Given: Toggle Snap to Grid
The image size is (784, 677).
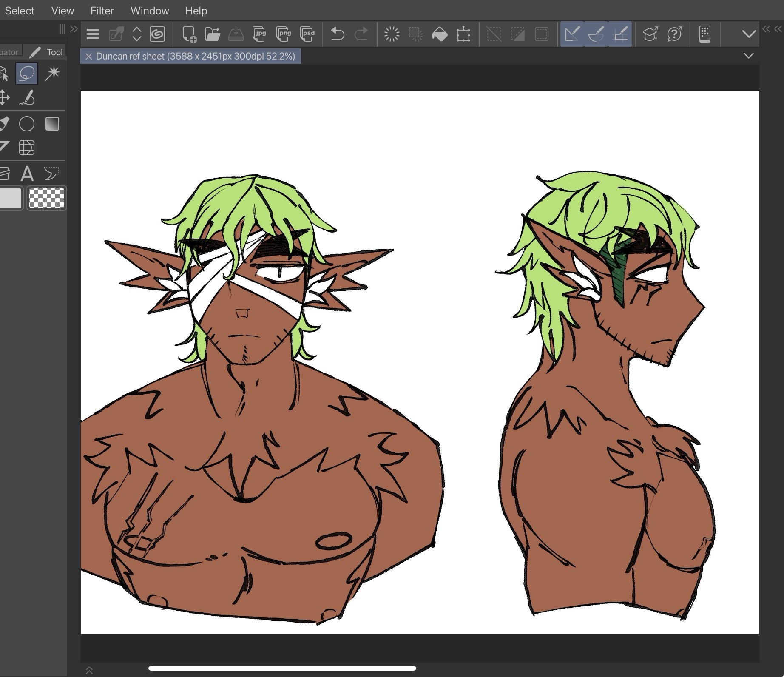Looking at the screenshot, I should pyautogui.click(x=620, y=34).
